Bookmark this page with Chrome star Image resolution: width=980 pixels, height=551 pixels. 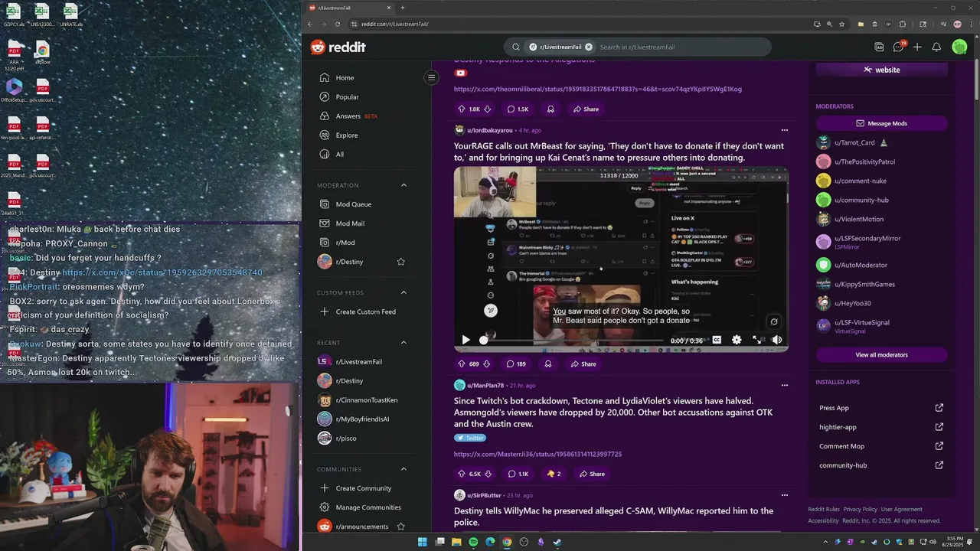coord(842,24)
